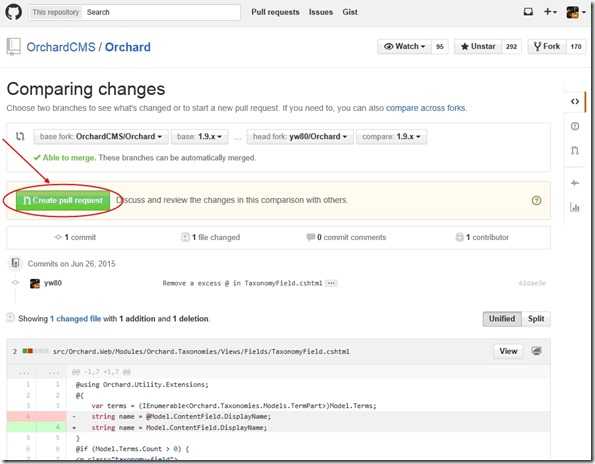This screenshot has height=464, width=595.
Task: Select the 1 contributor tab
Action: [482, 237]
